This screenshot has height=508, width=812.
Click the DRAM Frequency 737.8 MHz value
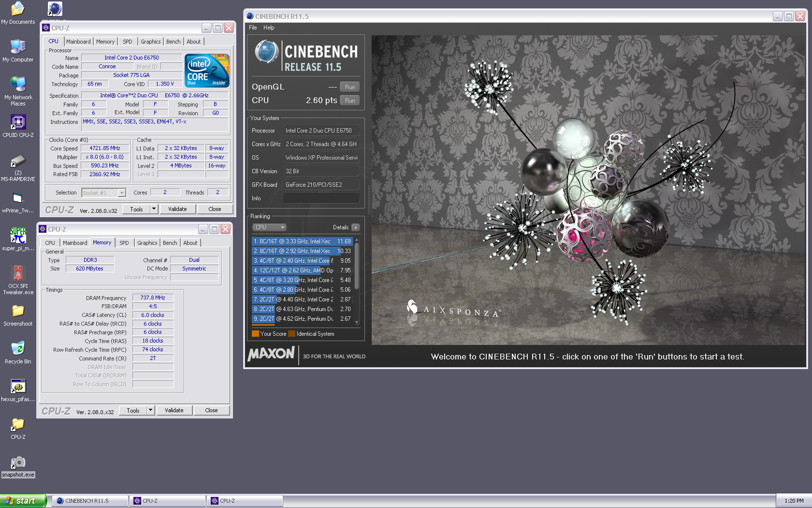153,298
